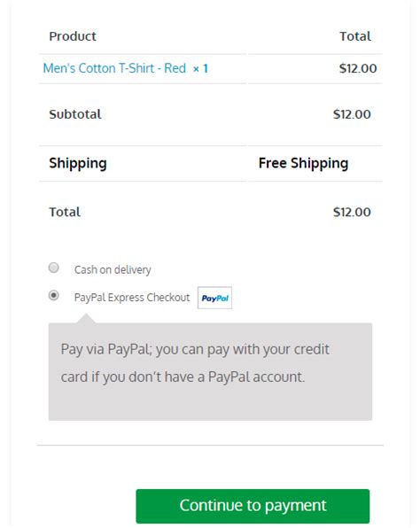Open the Men's Cotton T-Shirt - Red link
420x528 pixels.
[114, 68]
